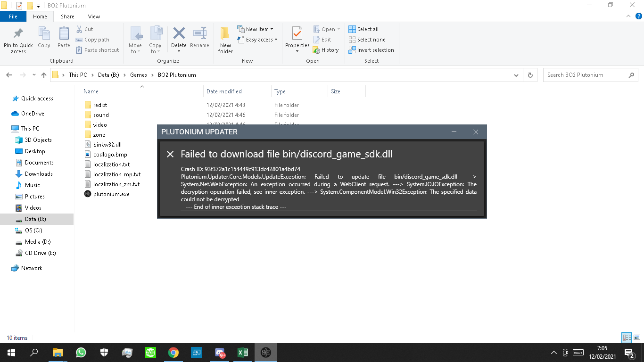Image resolution: width=644 pixels, height=362 pixels.
Task: Select plutonium.exe in file list
Action: [111, 194]
